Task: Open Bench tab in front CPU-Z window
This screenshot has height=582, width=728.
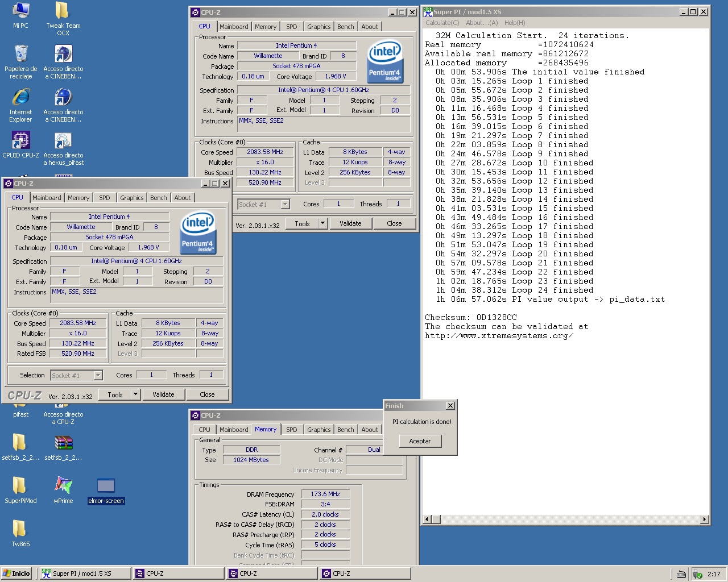Action: point(159,198)
